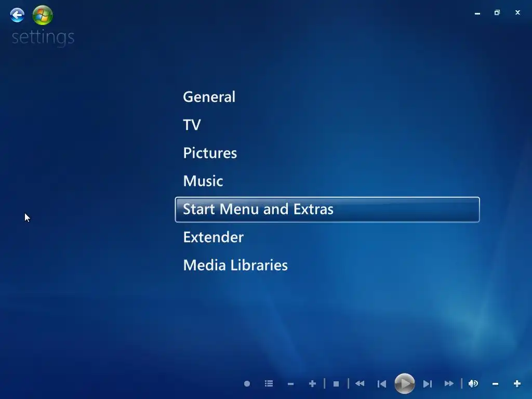Open the Media Libraries settings
The width and height of the screenshot is (532, 399).
click(x=235, y=265)
